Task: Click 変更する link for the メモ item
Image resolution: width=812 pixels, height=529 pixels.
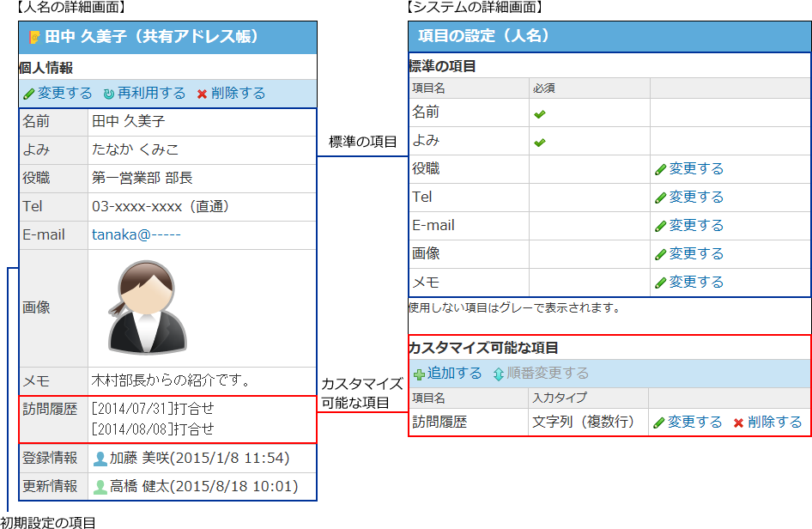Action: pyautogui.click(x=696, y=283)
